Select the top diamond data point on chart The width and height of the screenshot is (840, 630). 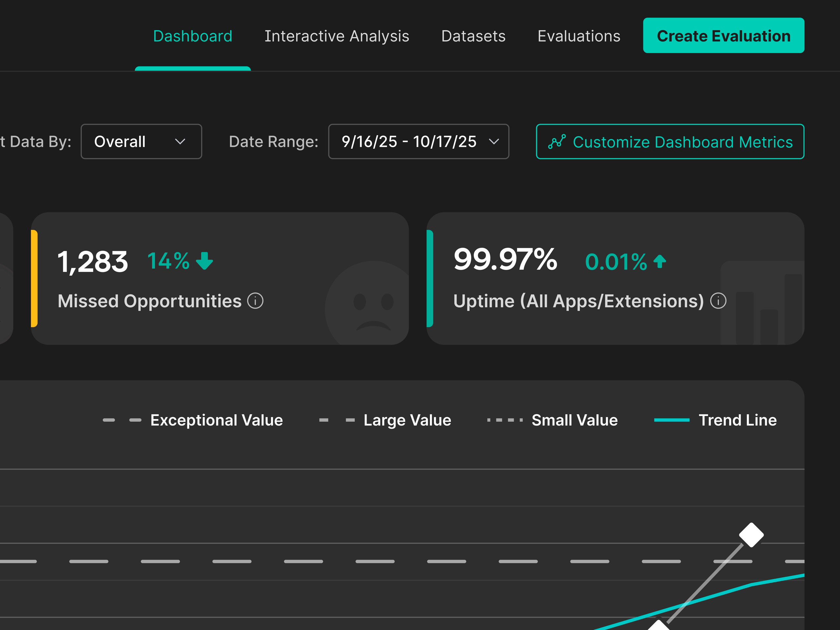(751, 535)
